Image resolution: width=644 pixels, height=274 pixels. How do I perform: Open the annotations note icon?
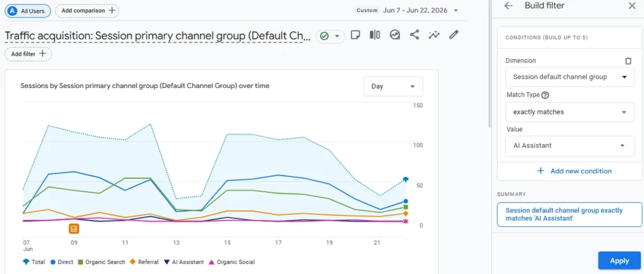pyautogui.click(x=355, y=35)
